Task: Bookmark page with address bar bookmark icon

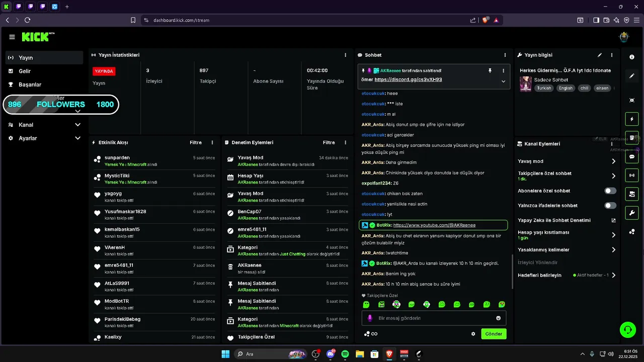Action: pyautogui.click(x=133, y=20)
